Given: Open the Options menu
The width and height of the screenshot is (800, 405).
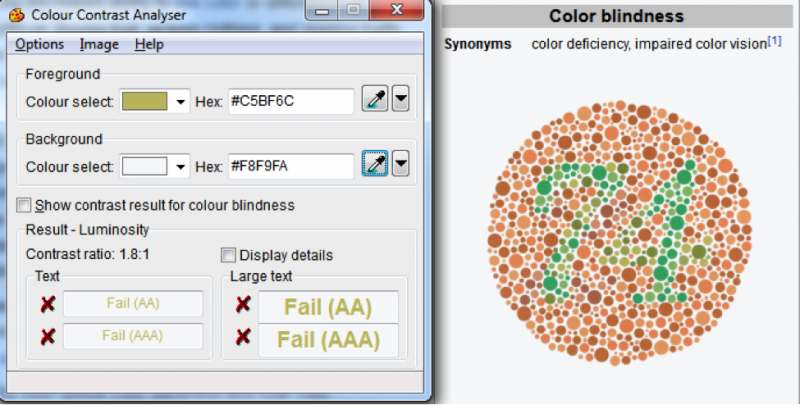Looking at the screenshot, I should (x=39, y=44).
